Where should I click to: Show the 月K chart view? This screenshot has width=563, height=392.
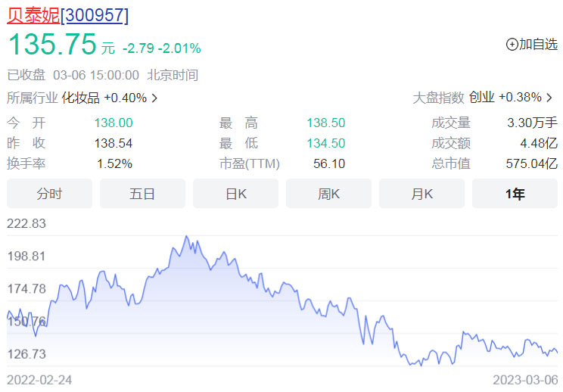tap(421, 194)
